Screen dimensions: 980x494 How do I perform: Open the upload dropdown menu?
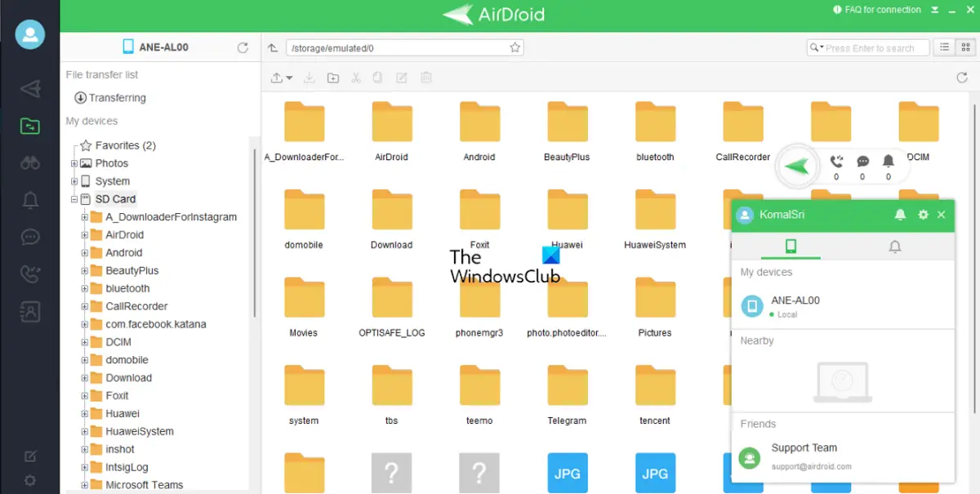[282, 78]
